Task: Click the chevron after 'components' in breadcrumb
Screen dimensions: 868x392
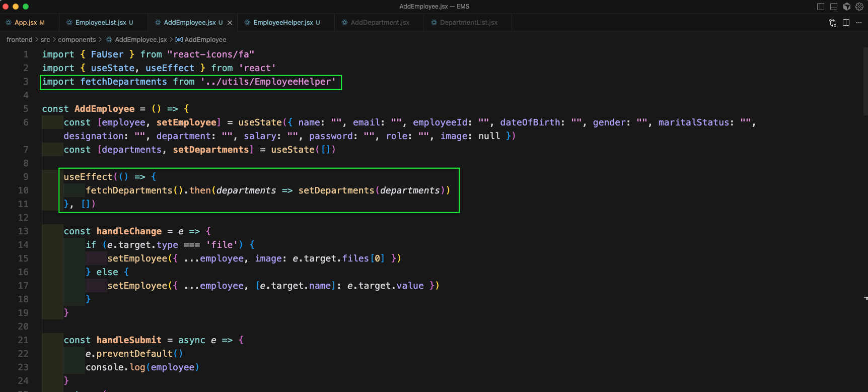Action: coord(100,40)
